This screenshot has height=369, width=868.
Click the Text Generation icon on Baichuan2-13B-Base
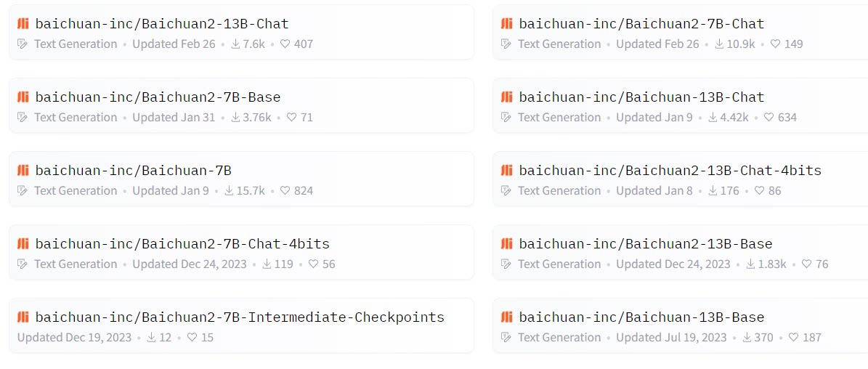coord(506,264)
